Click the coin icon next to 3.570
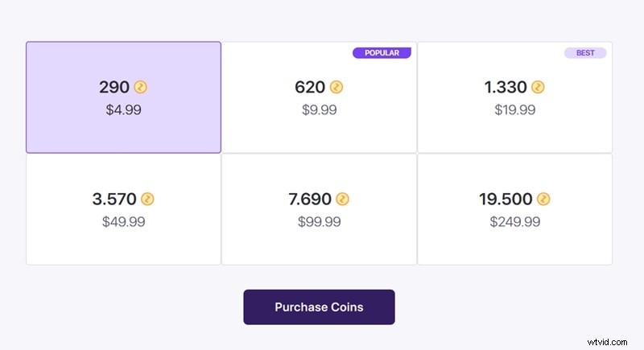This screenshot has width=644, height=350. tap(147, 199)
